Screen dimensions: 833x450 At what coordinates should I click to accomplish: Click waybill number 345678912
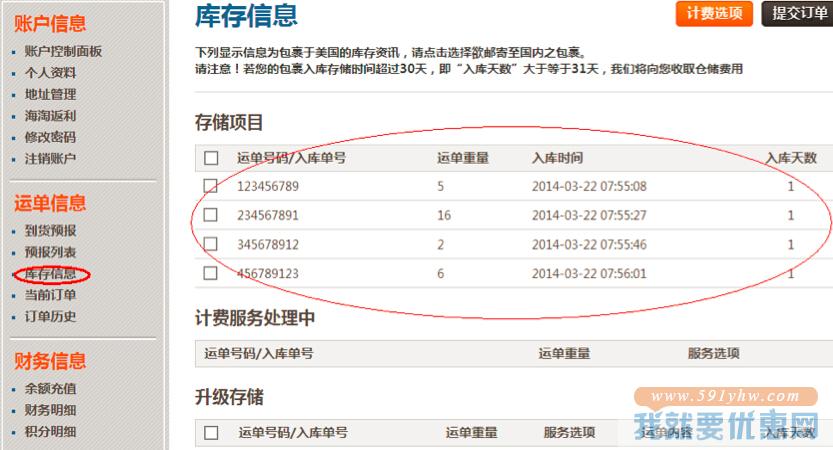tap(268, 245)
